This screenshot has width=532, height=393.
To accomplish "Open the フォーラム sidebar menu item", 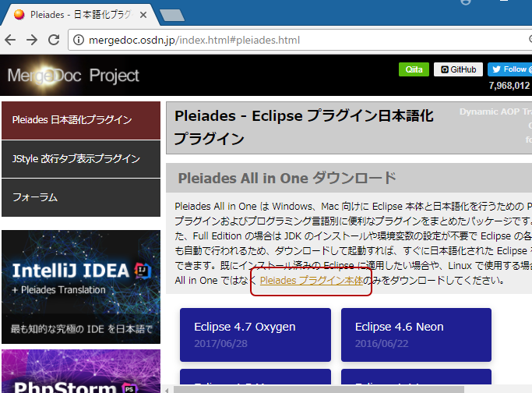I will (81, 198).
